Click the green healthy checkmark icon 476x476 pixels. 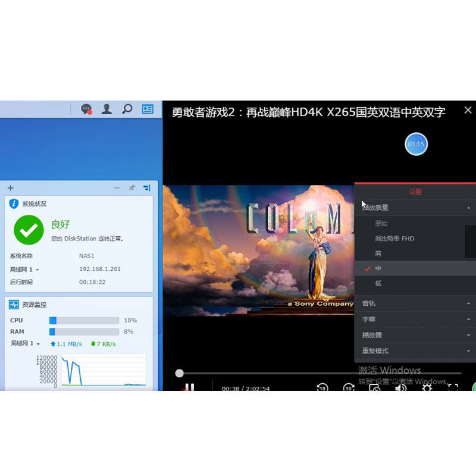coord(29,230)
